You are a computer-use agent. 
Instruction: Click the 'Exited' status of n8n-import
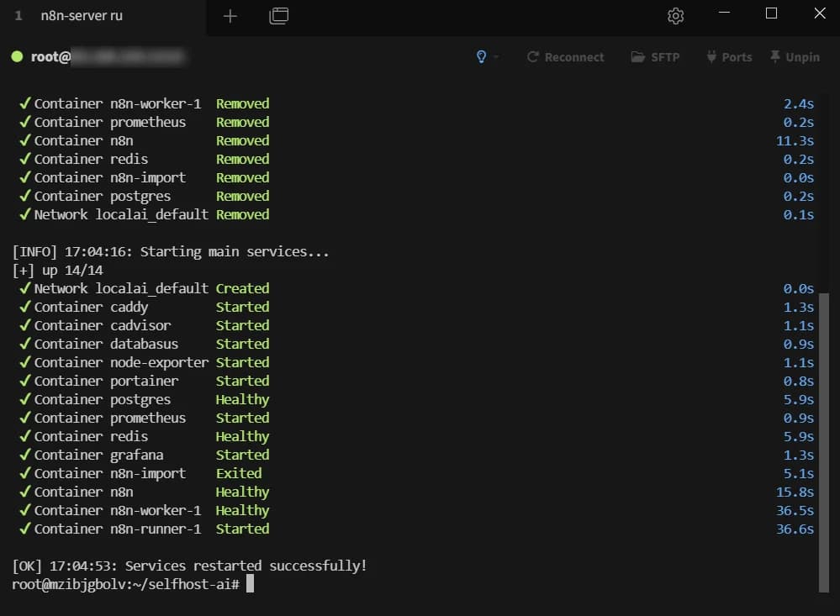tap(239, 473)
